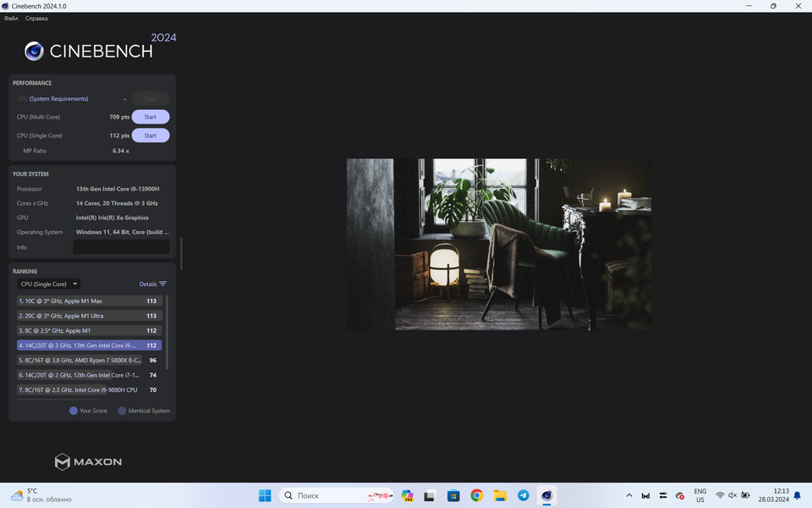812x508 pixels.
Task: Click the Info text field
Action: point(121,247)
